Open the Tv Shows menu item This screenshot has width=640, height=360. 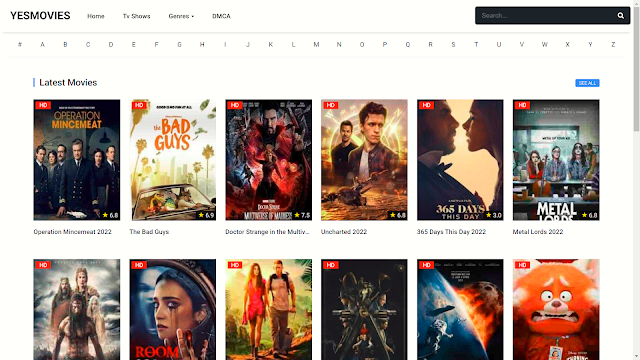136,16
